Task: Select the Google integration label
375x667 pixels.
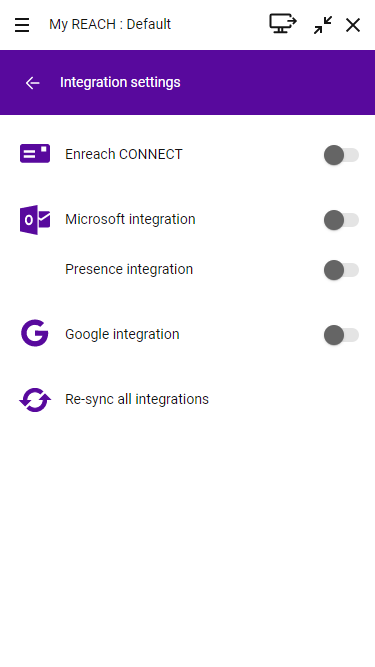Action: [x=122, y=334]
